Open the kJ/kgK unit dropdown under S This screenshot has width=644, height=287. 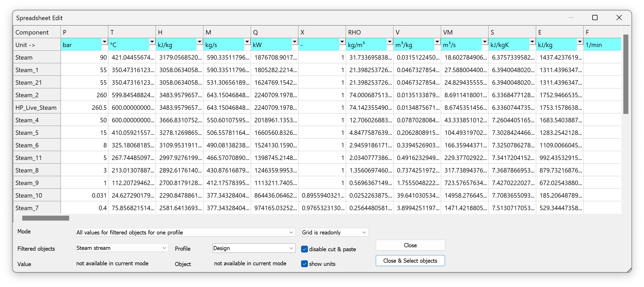(x=532, y=42)
